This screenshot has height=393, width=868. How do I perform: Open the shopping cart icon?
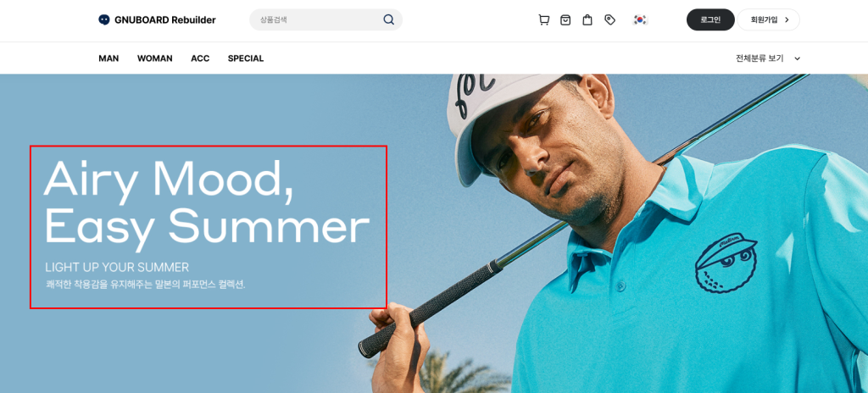pyautogui.click(x=543, y=20)
